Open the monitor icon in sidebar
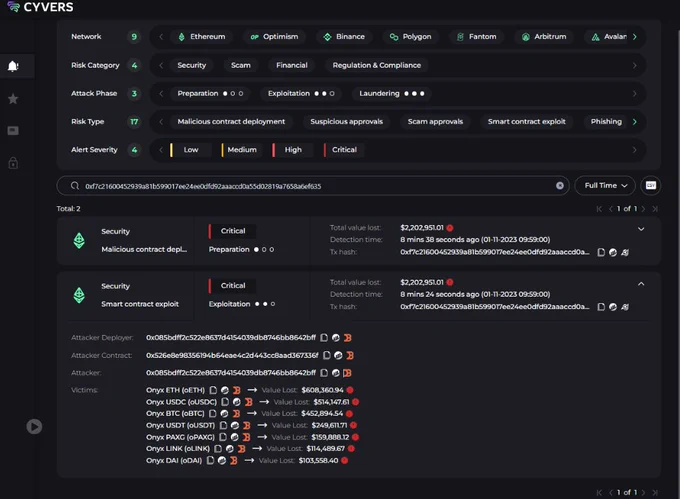Viewport: 680px width, 499px height. pos(13,130)
